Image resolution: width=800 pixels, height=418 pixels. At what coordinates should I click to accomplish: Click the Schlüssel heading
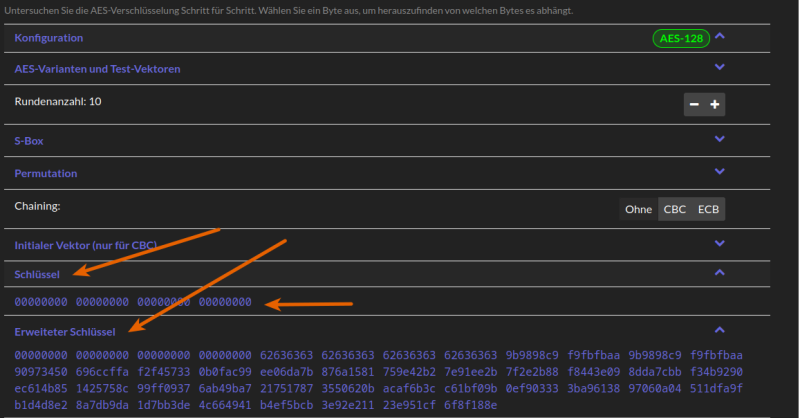(x=37, y=275)
